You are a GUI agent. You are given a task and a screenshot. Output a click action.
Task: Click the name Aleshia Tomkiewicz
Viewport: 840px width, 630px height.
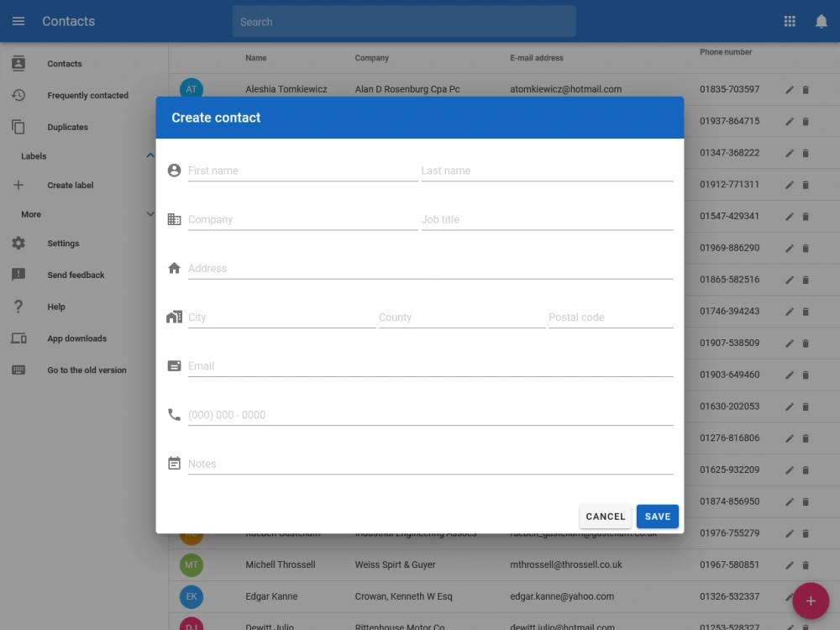coord(286,90)
